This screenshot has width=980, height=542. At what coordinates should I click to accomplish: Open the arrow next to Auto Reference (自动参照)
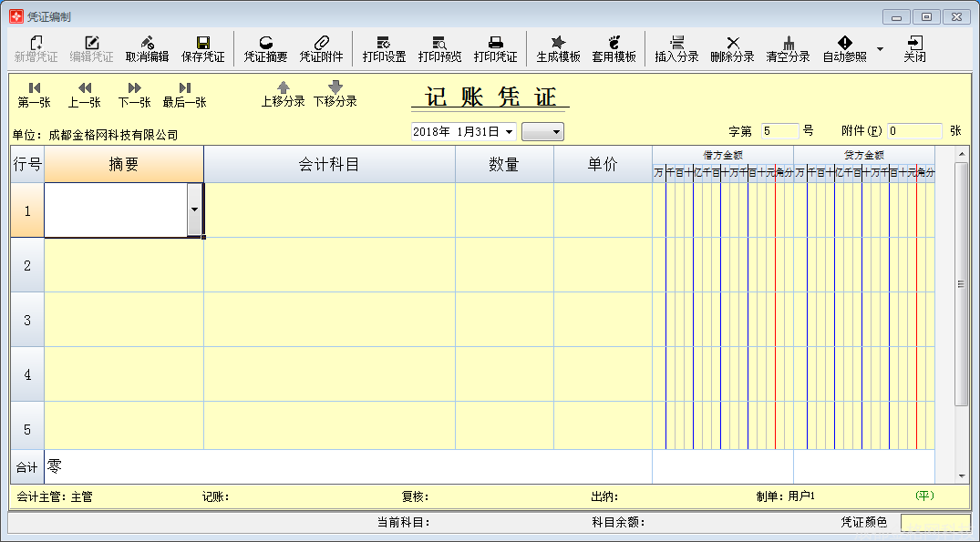point(880,48)
